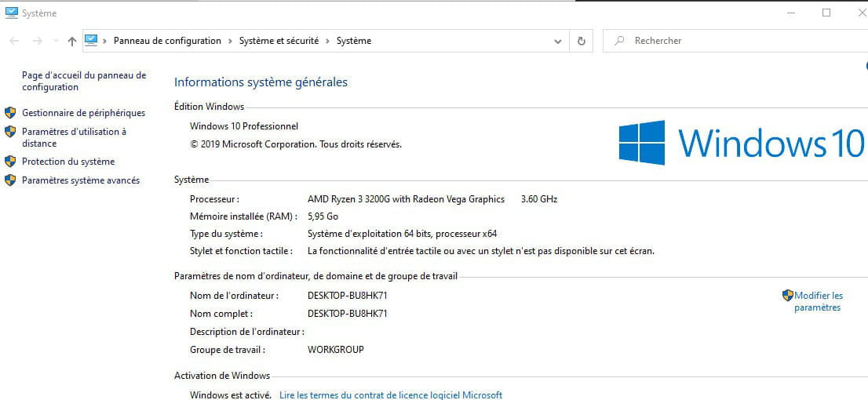Expand chevron before Panneau de configuration
The image size is (868, 400).
[x=104, y=41]
